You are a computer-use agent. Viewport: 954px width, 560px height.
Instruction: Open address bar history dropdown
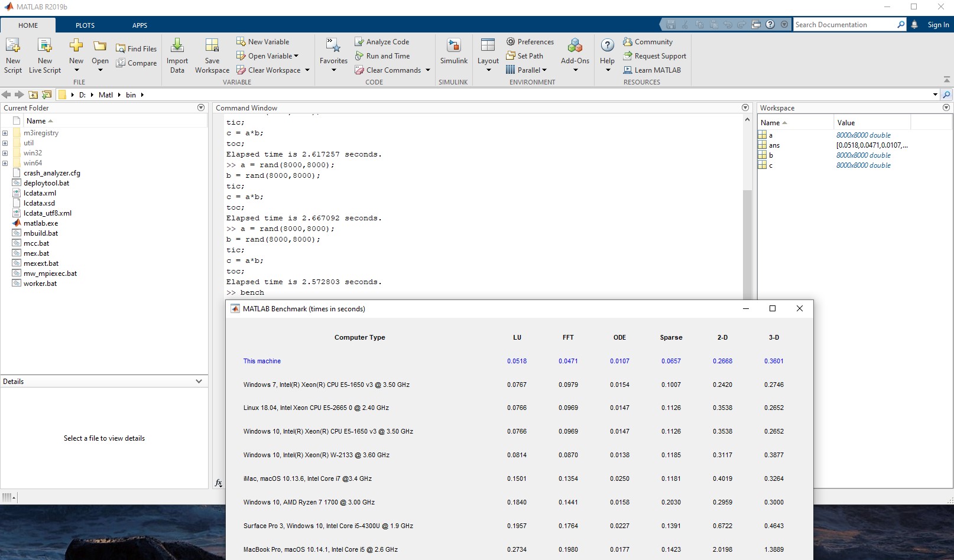[935, 95]
